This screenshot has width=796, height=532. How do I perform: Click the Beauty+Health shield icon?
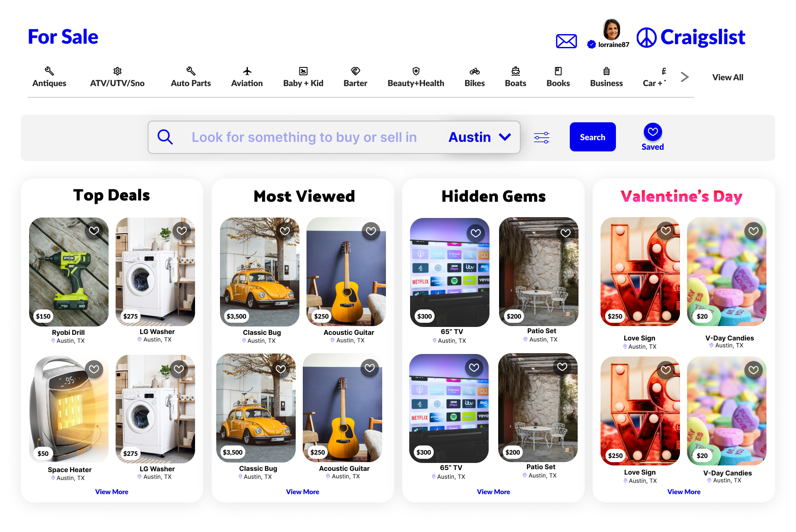click(416, 71)
